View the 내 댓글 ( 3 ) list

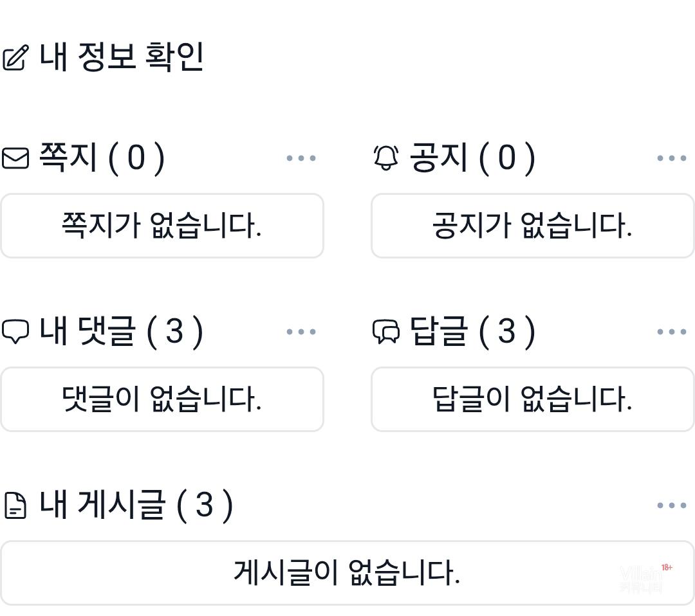[x=121, y=331]
